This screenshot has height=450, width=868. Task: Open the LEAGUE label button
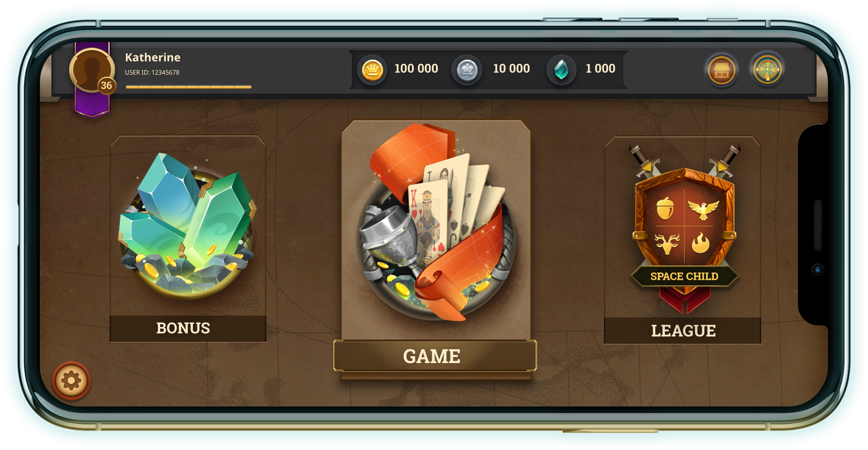(683, 331)
